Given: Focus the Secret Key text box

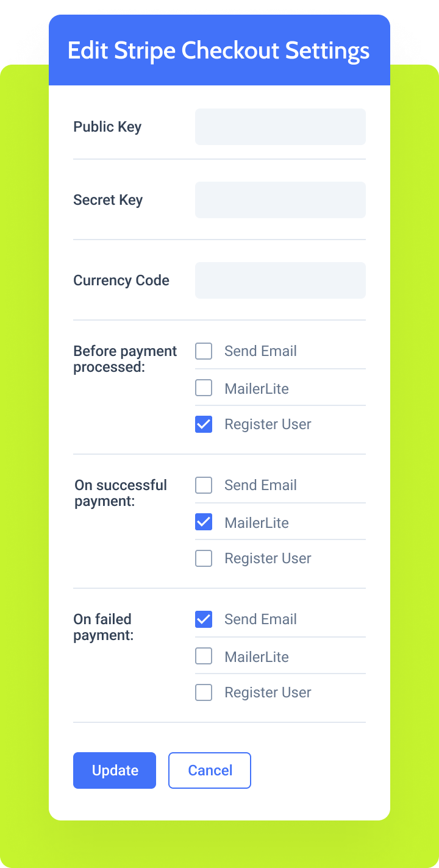Looking at the screenshot, I should pyautogui.click(x=280, y=200).
